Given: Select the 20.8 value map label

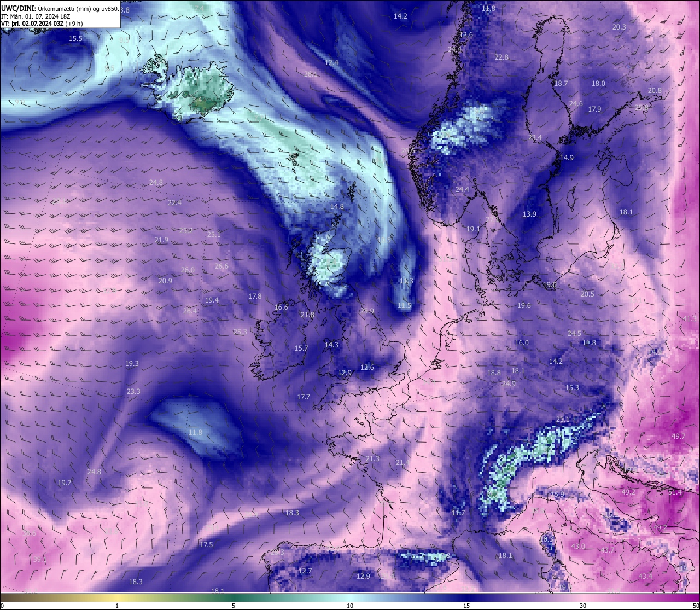Looking at the screenshot, I should 655,90.
